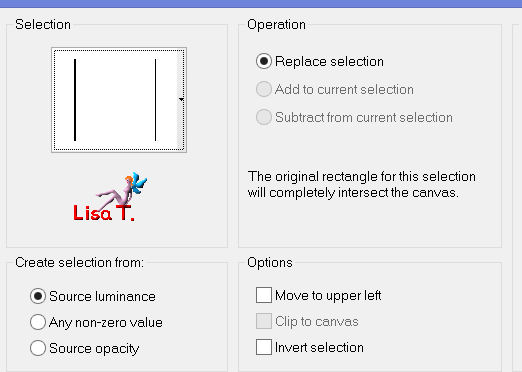
Task: Click the Create selection from label
Action: pyautogui.click(x=79, y=263)
